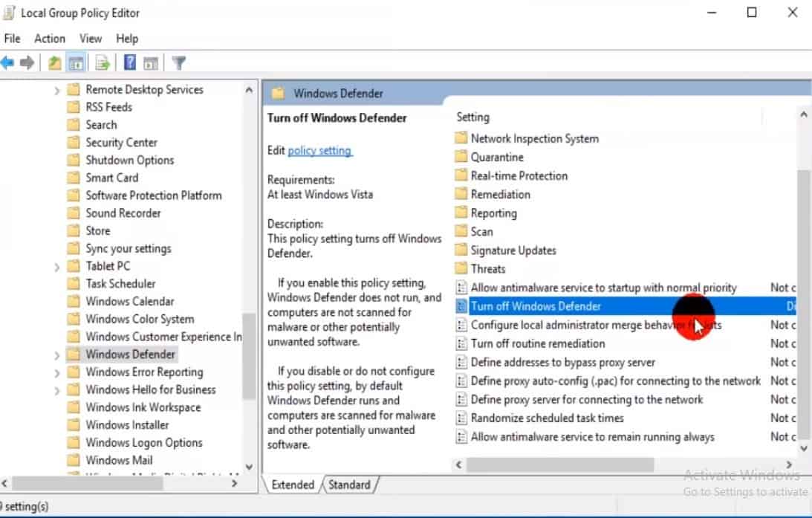Click tree pane vertical scrollbar down arrow
This screenshot has height=518, width=812.
point(249,467)
